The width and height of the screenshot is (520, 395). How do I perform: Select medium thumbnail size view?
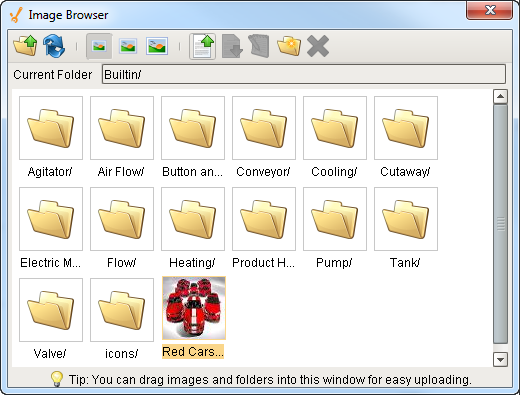128,46
